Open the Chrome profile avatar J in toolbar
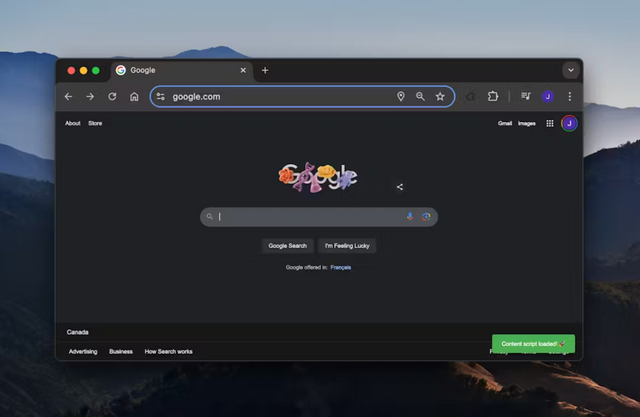 point(548,96)
